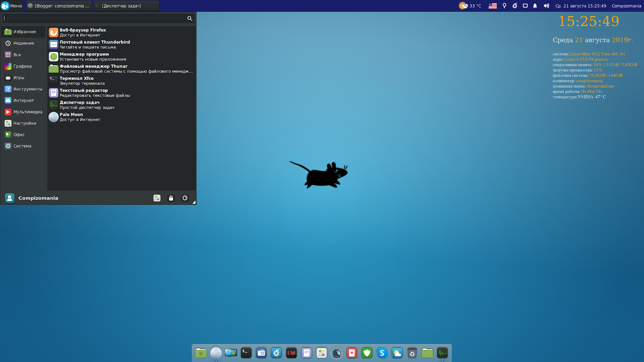The width and height of the screenshot is (644, 362).
Task: Click the volume speaker icon in panel
Action: point(546,6)
